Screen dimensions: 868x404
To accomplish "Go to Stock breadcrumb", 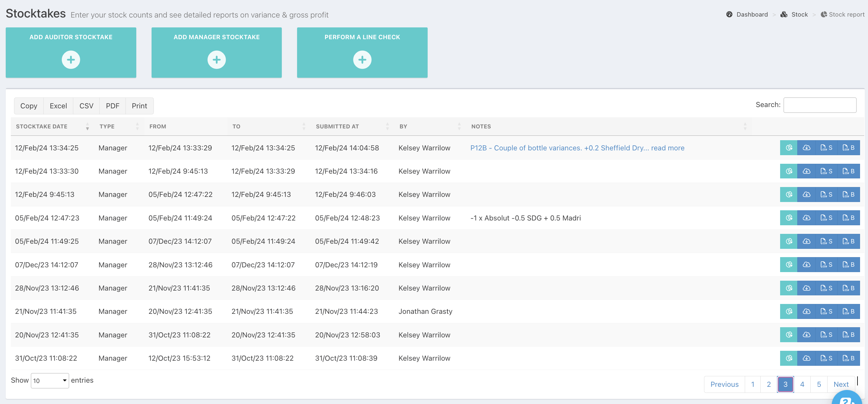I will coord(794,15).
